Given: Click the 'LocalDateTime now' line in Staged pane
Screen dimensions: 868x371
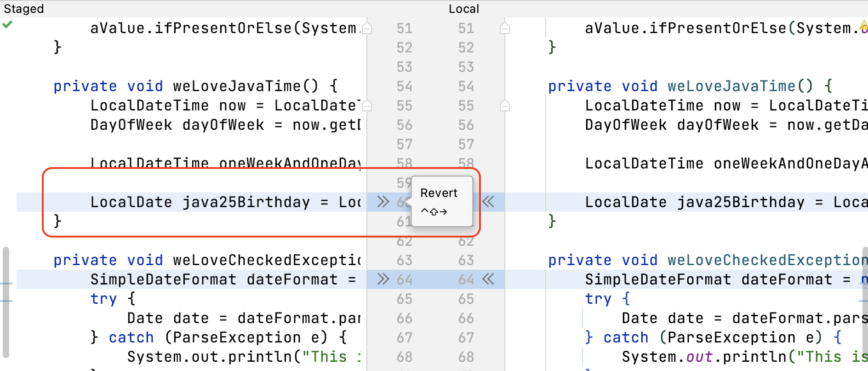Looking at the screenshot, I should pyautogui.click(x=225, y=105).
